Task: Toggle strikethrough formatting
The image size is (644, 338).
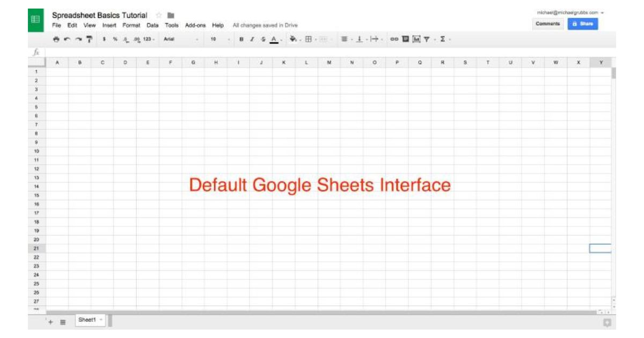Action: pos(262,39)
